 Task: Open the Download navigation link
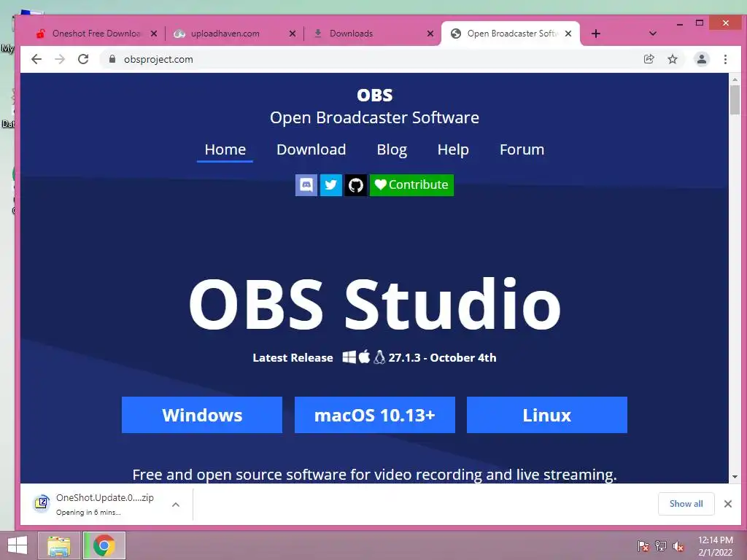pyautogui.click(x=311, y=149)
